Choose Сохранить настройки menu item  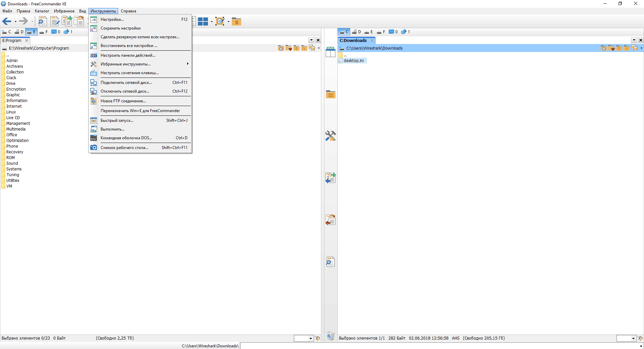tap(140, 28)
